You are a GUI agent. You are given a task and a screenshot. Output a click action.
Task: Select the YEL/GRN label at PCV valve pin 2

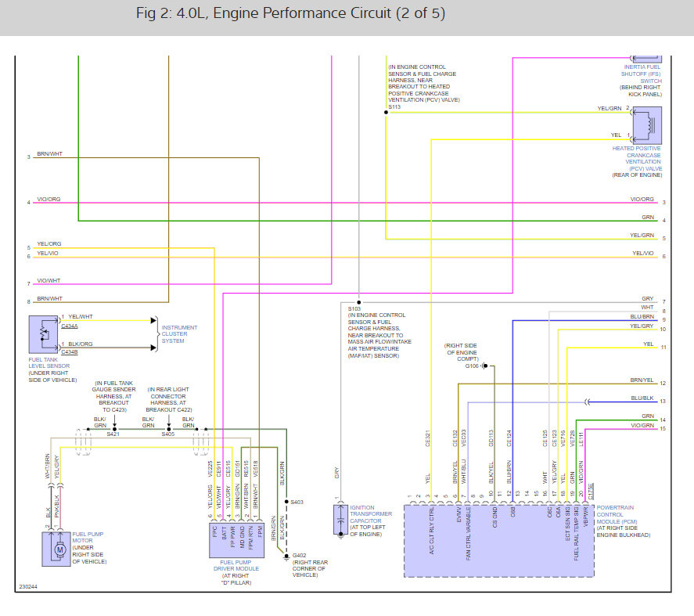[x=609, y=108]
